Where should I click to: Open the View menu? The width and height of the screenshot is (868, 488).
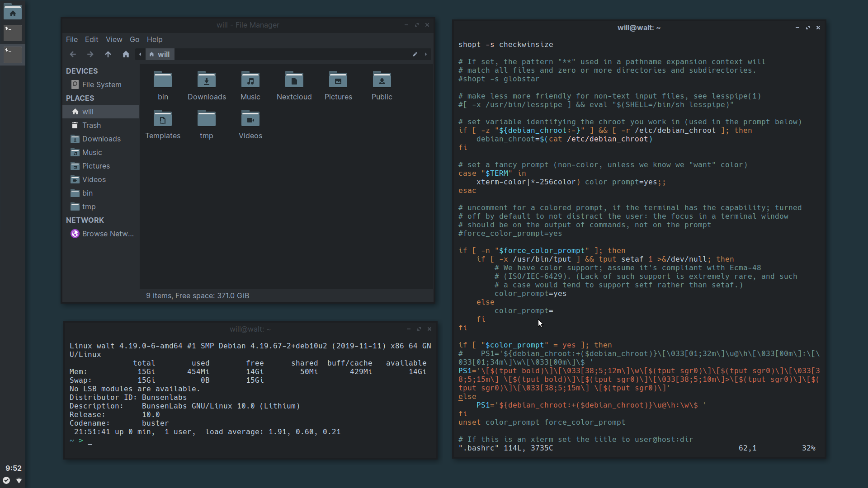[114, 39]
